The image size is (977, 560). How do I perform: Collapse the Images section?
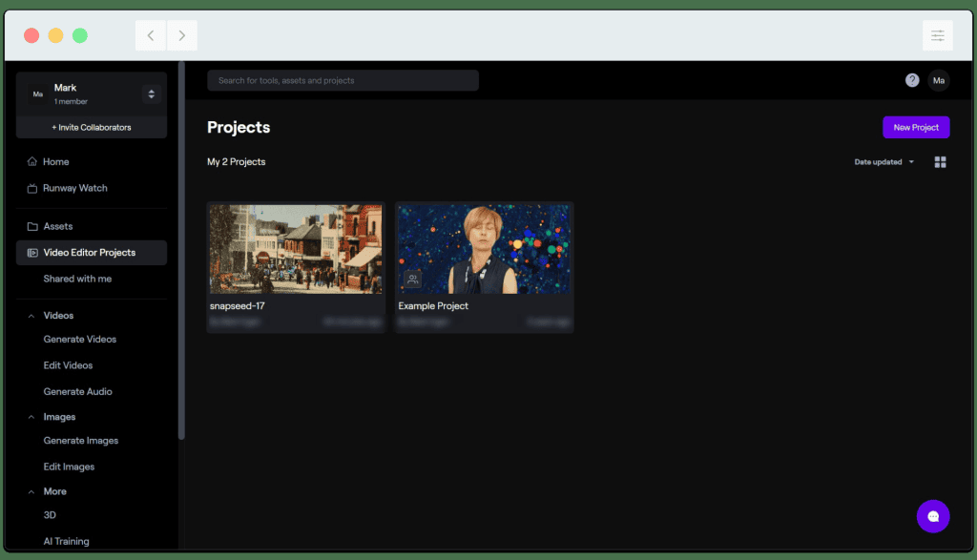[x=31, y=417]
